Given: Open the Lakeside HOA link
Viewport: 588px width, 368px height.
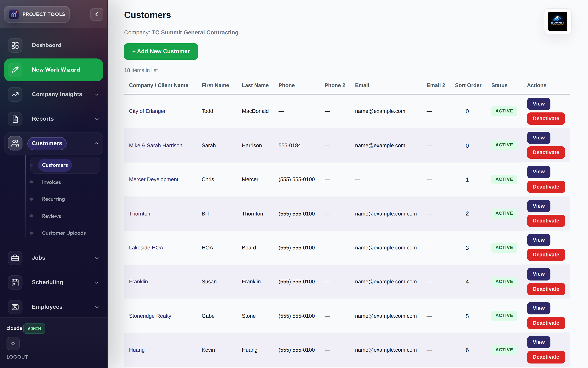Looking at the screenshot, I should pos(146,248).
